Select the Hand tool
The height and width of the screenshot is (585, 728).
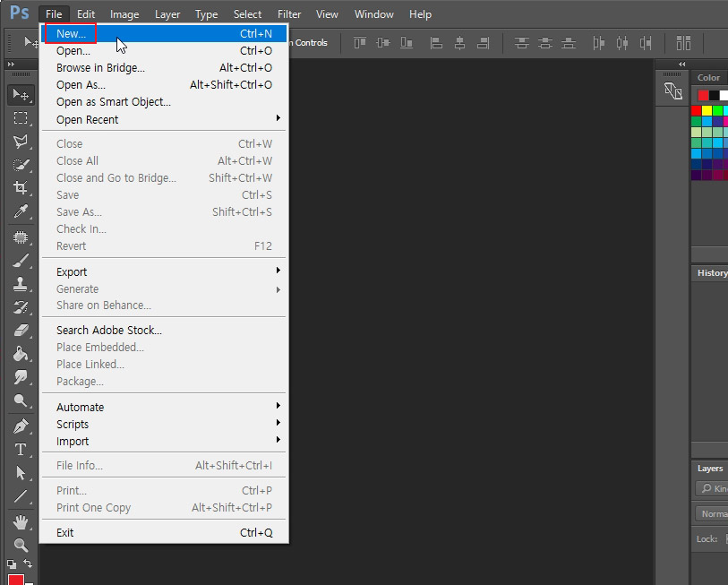(x=21, y=522)
